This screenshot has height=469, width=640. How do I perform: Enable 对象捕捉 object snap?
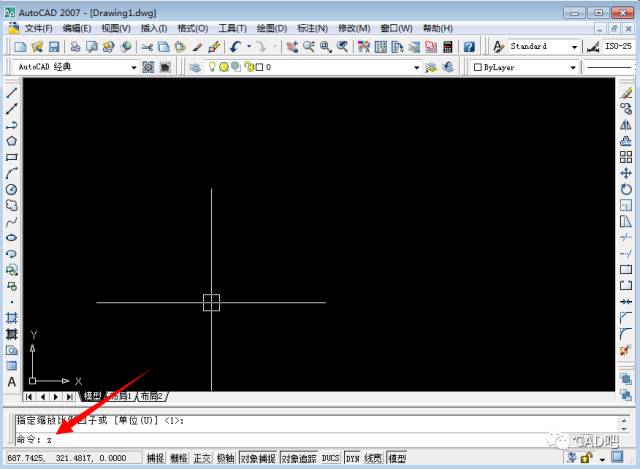pyautogui.click(x=257, y=459)
